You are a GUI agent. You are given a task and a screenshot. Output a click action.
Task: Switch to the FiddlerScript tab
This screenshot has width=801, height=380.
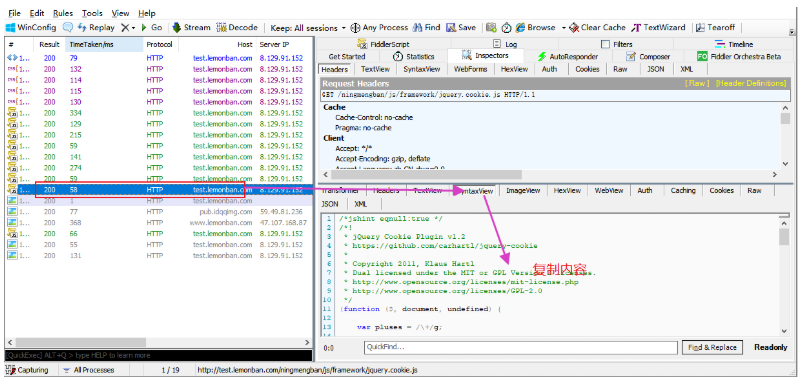(x=384, y=44)
